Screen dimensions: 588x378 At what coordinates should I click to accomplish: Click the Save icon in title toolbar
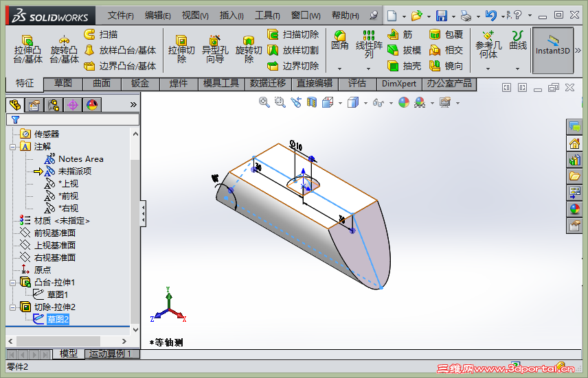442,16
